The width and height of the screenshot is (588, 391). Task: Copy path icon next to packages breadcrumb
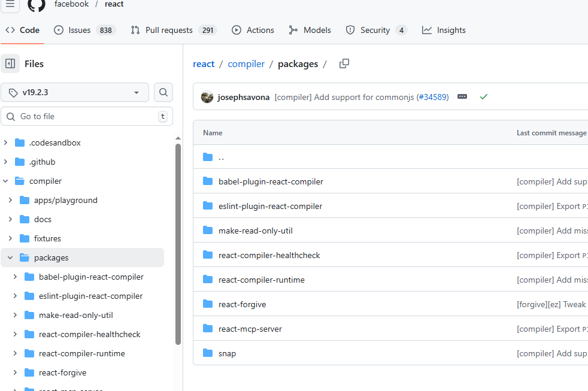point(344,63)
